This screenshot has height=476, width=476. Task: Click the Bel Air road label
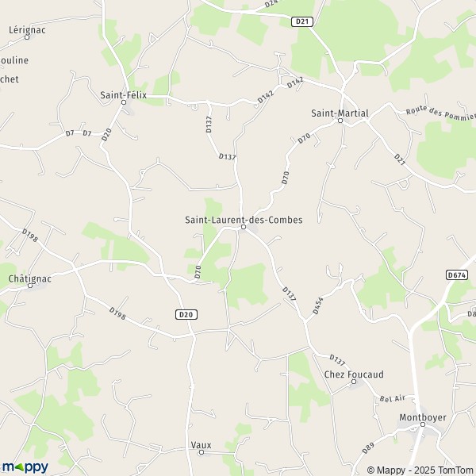[393, 398]
